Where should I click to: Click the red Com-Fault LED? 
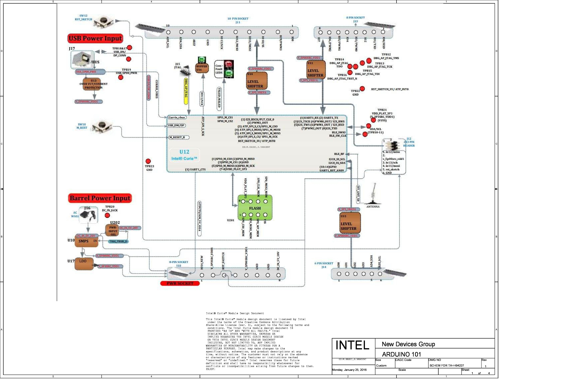pos(229,64)
